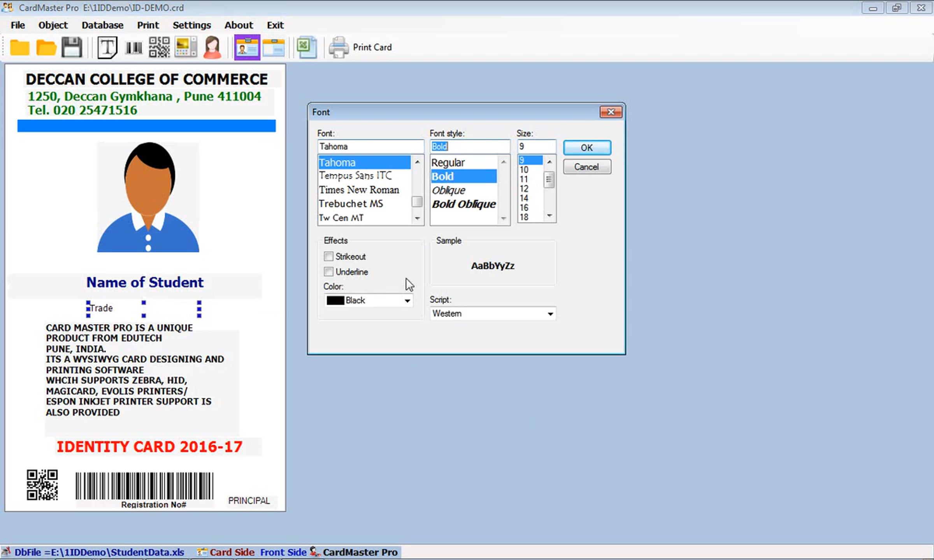
Task: Select size 14 in the size list
Action: click(524, 198)
